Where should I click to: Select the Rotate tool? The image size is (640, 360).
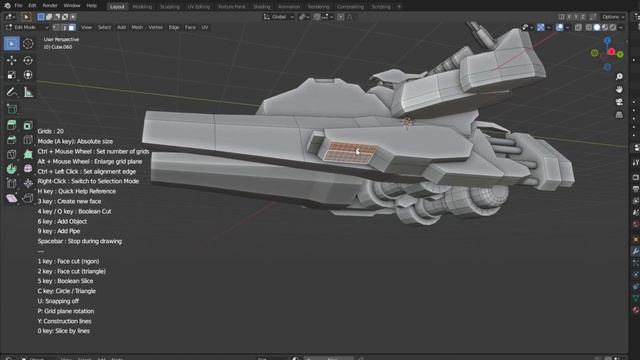point(28,60)
